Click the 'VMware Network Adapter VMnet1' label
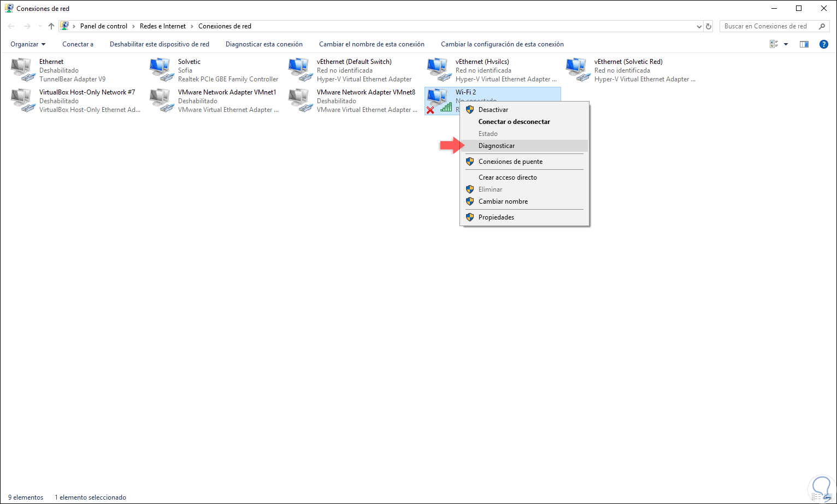This screenshot has width=837, height=504. tap(227, 92)
